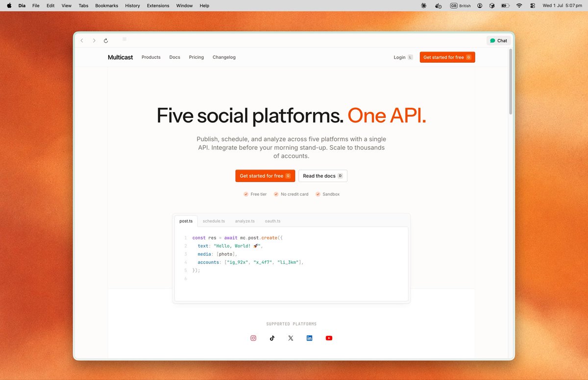Reload the page with refresh icon
The image size is (588, 380).
(106, 41)
